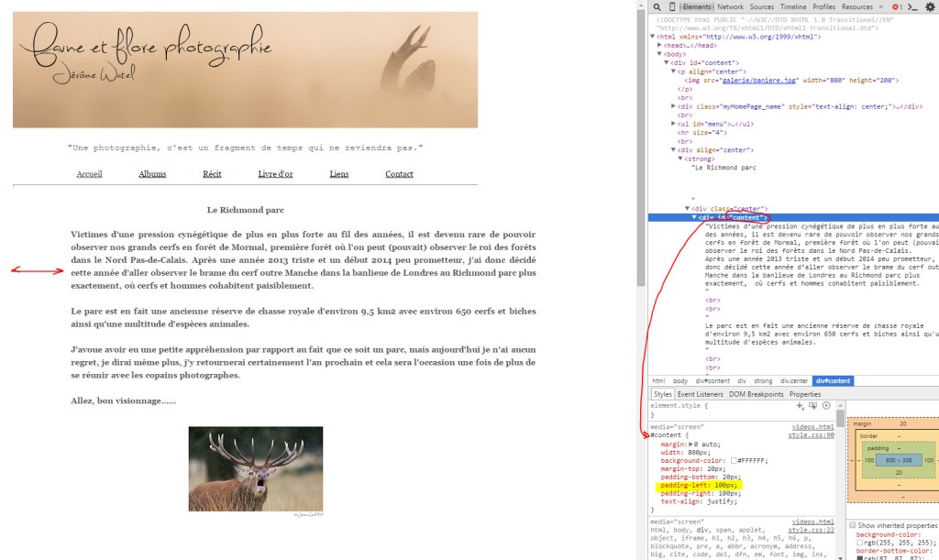Open the Contact page link
Image resolution: width=939 pixels, height=560 pixels.
coord(400,174)
